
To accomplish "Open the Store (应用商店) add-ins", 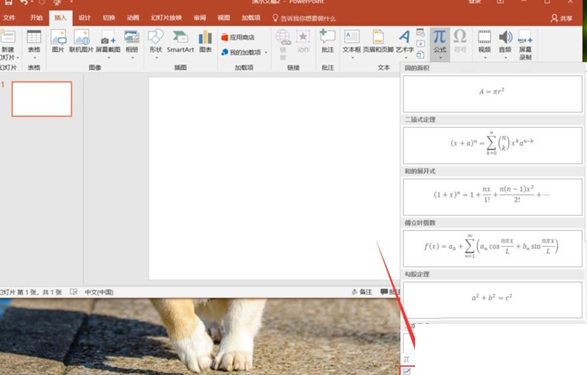I will click(x=238, y=37).
